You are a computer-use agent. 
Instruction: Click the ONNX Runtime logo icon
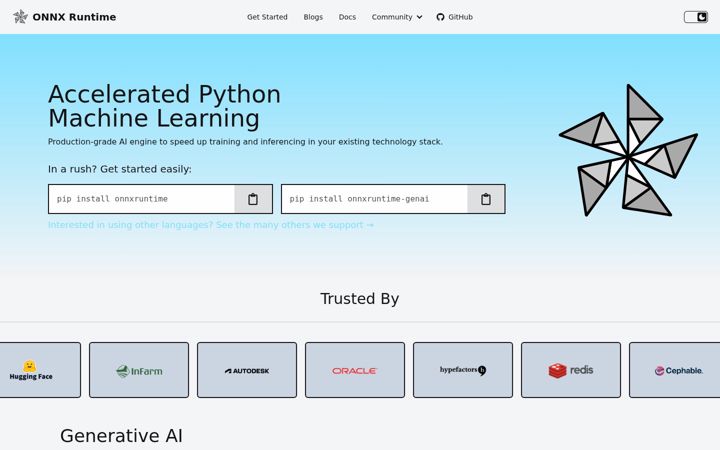[x=20, y=17]
